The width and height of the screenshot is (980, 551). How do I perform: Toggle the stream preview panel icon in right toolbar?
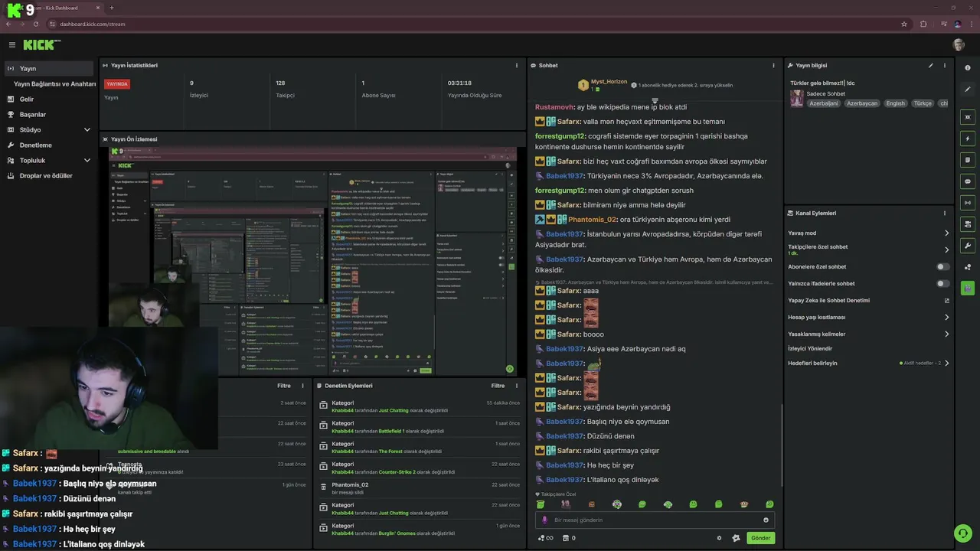tap(968, 117)
